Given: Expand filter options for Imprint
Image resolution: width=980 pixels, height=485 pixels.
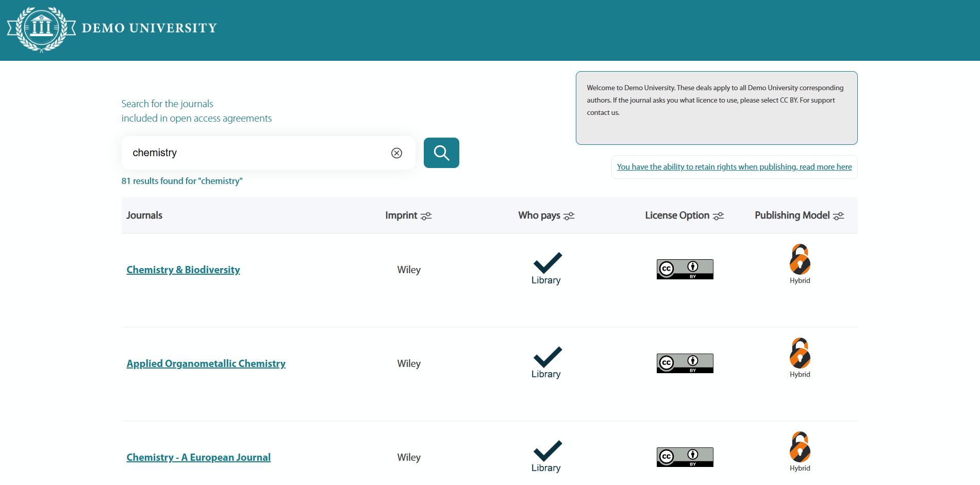Looking at the screenshot, I should (x=427, y=216).
